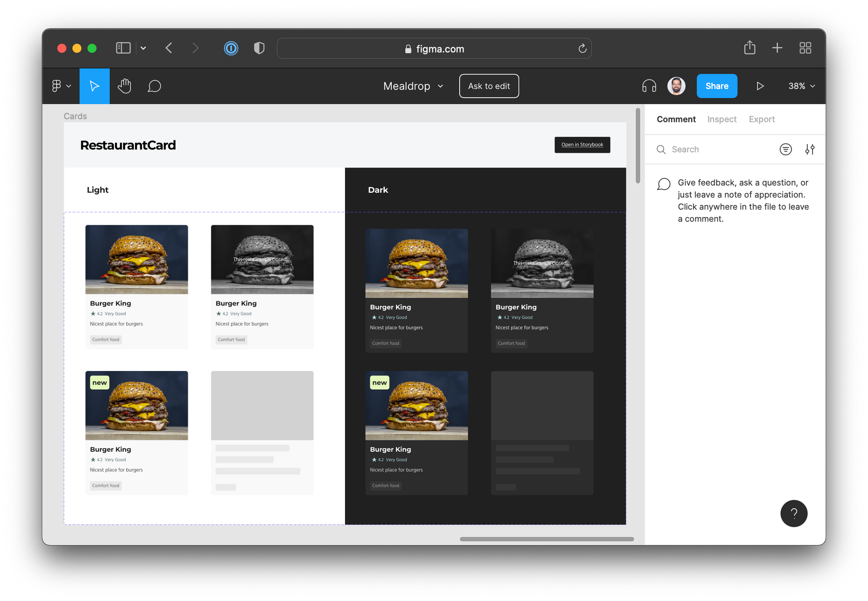Image resolution: width=868 pixels, height=601 pixels.
Task: Activate the Comment tool in toolbar
Action: click(154, 86)
